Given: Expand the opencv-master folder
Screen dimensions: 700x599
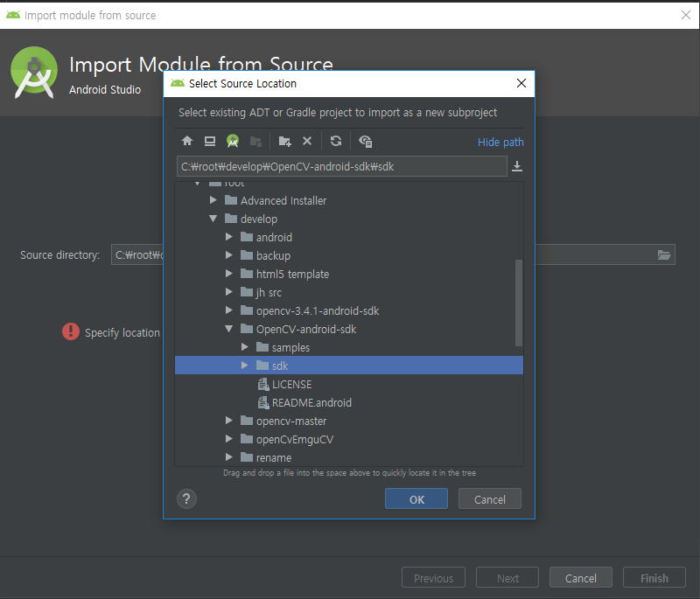Looking at the screenshot, I should point(229,421).
